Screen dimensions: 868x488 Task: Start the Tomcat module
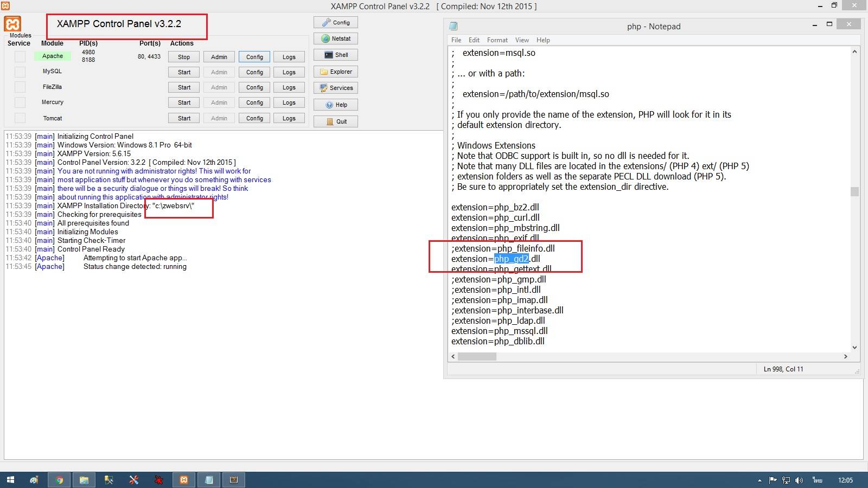[184, 118]
